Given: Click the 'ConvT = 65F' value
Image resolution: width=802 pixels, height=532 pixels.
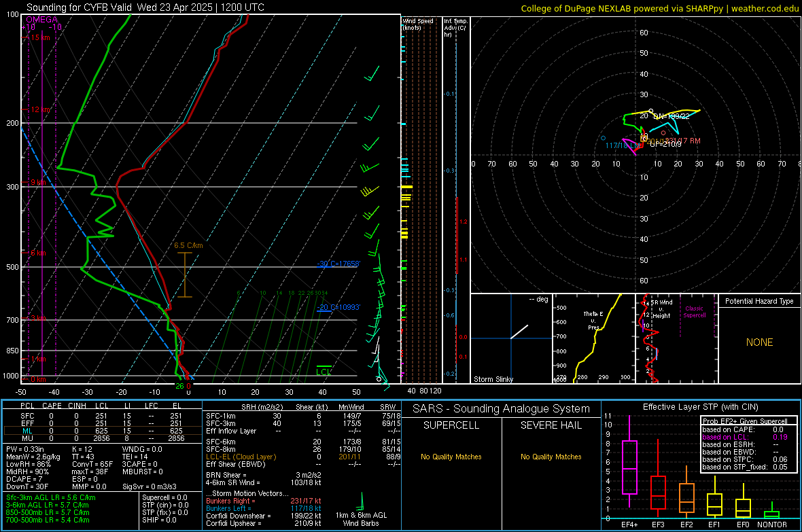Looking at the screenshot, I should coord(92,464).
